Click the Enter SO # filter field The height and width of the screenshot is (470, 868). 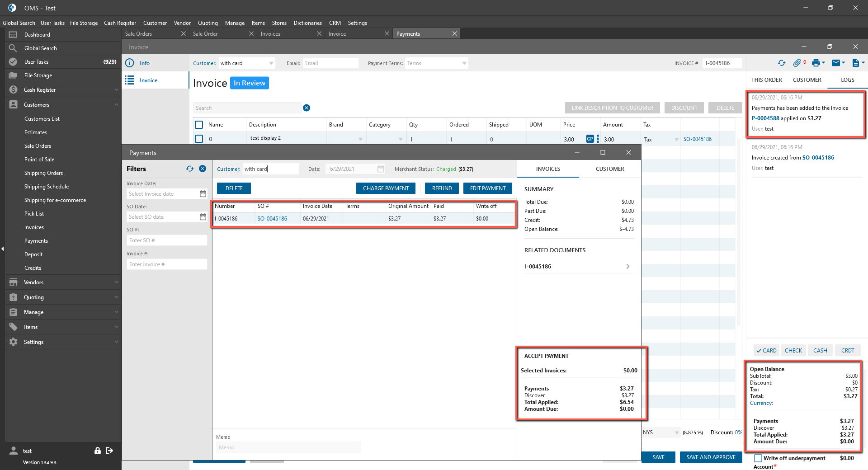(x=167, y=240)
